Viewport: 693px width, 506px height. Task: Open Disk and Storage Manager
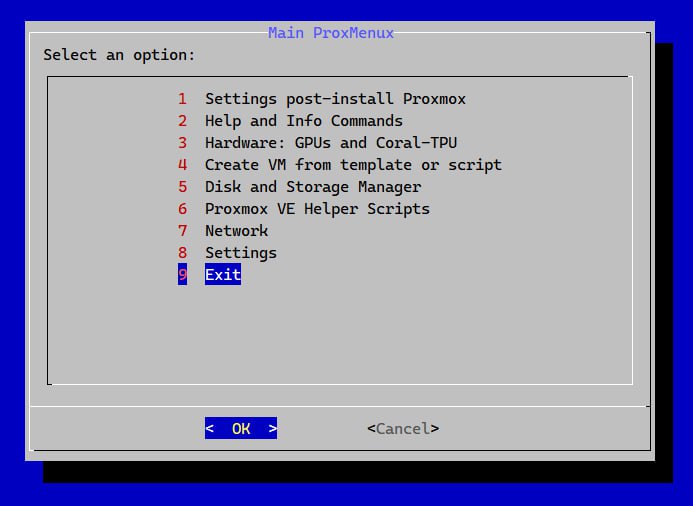pos(299,186)
